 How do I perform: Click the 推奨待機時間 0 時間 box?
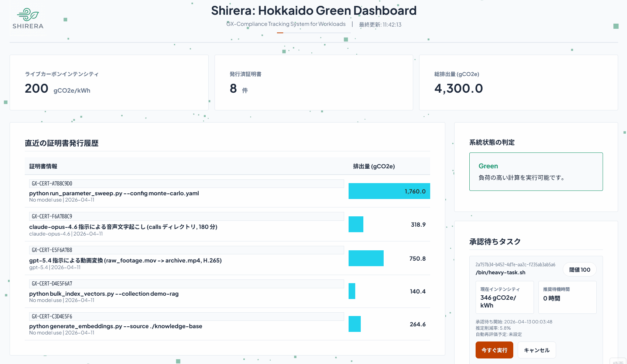click(568, 298)
